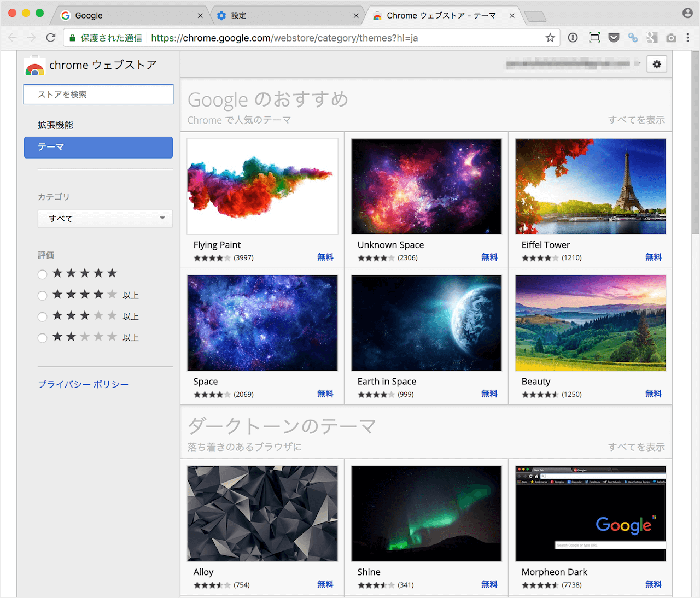700x598 pixels.
Task: Select the five-star rating filter
Action: pyautogui.click(x=42, y=274)
